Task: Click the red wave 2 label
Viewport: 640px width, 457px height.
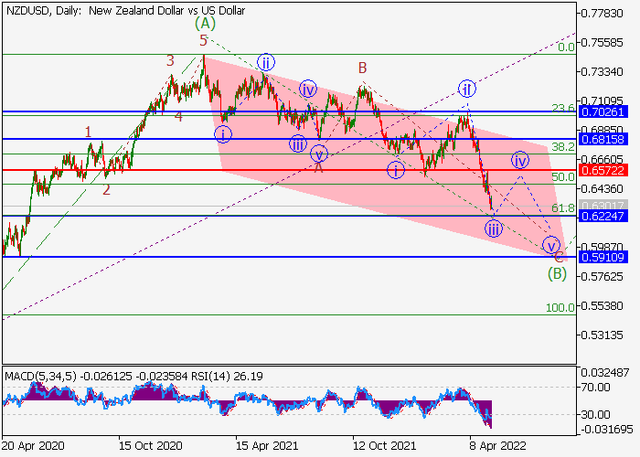Action: (107, 188)
